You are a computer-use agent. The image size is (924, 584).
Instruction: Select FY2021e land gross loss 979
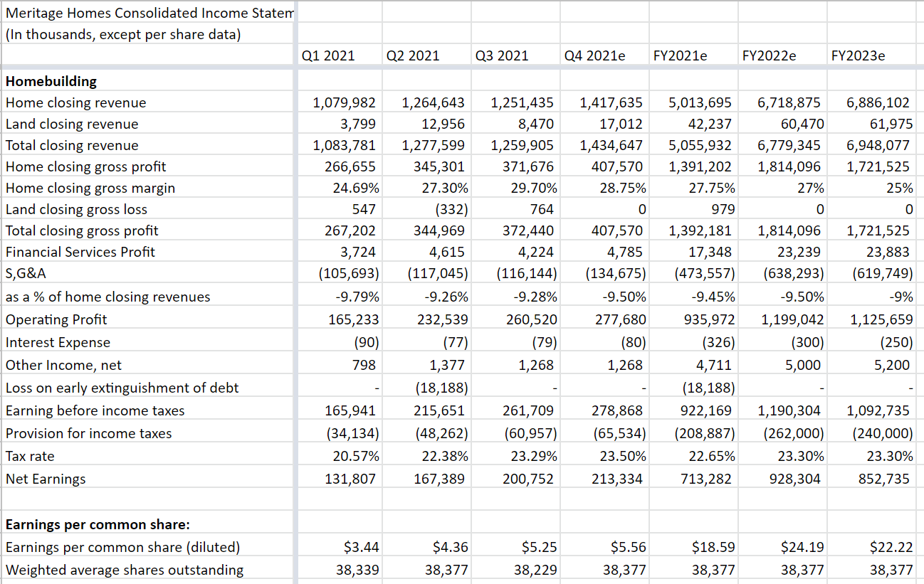[723, 209]
